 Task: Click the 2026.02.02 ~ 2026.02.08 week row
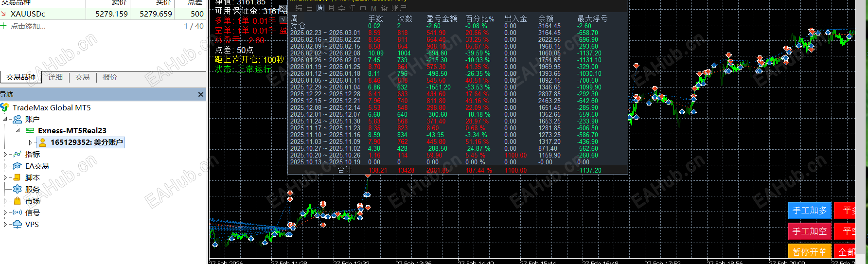(x=458, y=53)
